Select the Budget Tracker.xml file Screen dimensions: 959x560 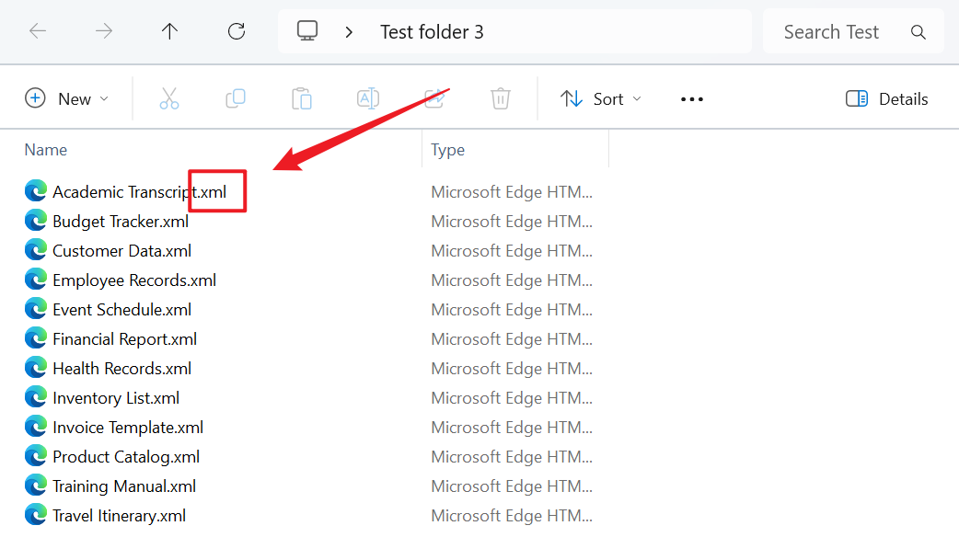(x=121, y=222)
